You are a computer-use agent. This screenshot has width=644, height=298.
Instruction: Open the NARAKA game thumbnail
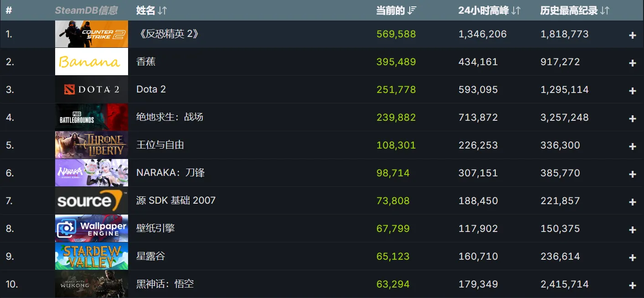coord(92,173)
